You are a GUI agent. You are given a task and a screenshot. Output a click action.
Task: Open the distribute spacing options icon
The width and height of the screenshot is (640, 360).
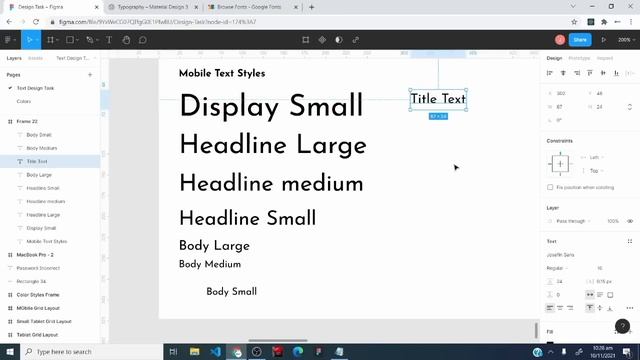pyautogui.click(x=630, y=73)
